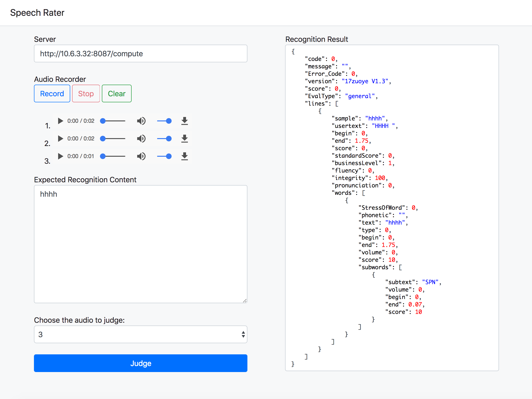Play the first audio recording
Image resolution: width=532 pixels, height=399 pixels.
pos(60,121)
